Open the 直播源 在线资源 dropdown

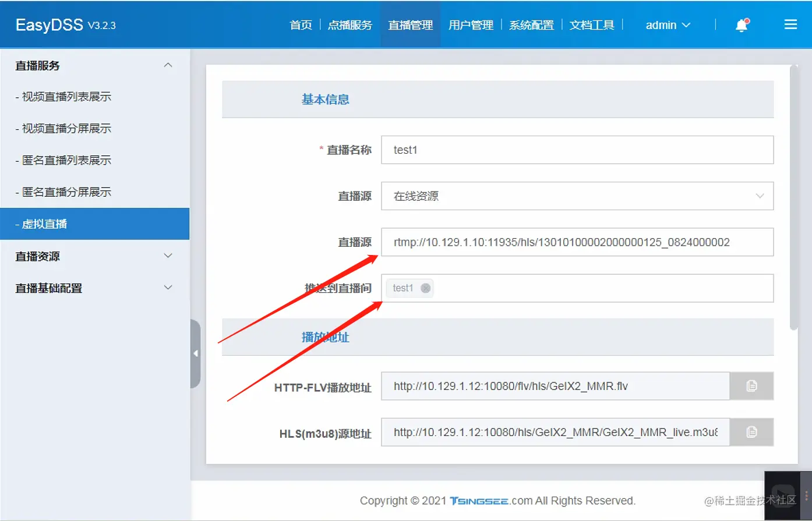[577, 196]
